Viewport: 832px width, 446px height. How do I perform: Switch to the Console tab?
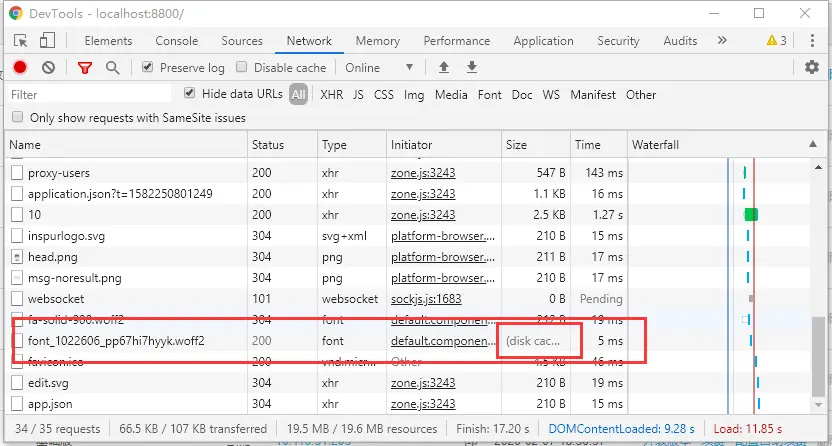[177, 41]
